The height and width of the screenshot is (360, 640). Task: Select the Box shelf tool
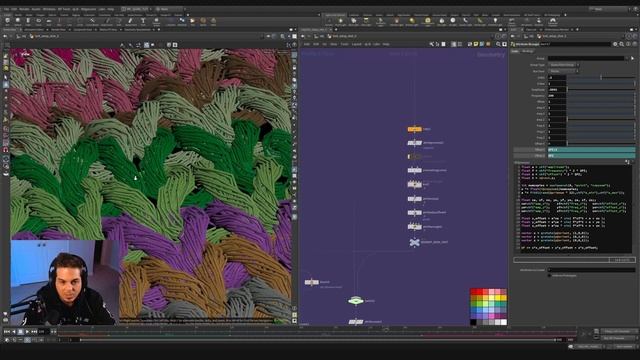(x=7, y=21)
